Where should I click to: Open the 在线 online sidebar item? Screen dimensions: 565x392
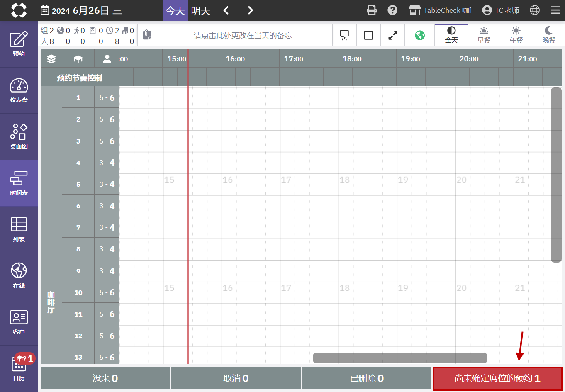pos(19,276)
